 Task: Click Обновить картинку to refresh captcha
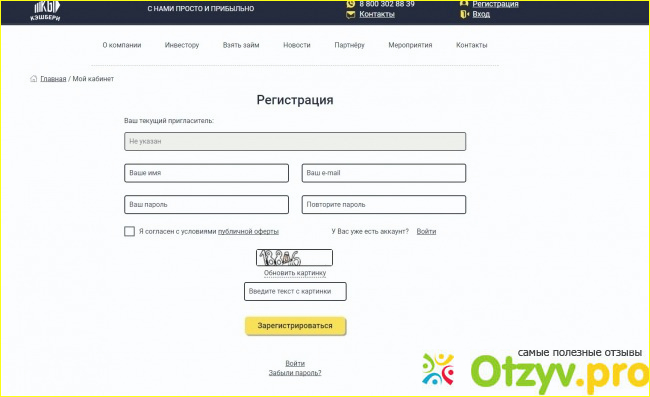[295, 273]
